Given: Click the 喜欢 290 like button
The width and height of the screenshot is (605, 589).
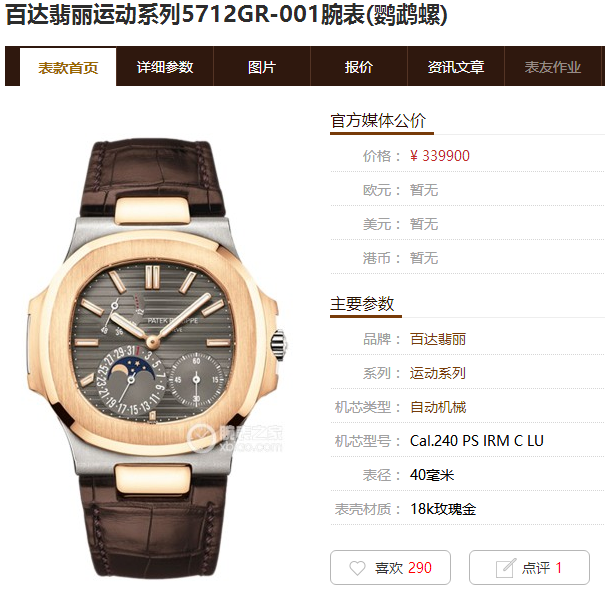Looking at the screenshot, I should (390, 567).
